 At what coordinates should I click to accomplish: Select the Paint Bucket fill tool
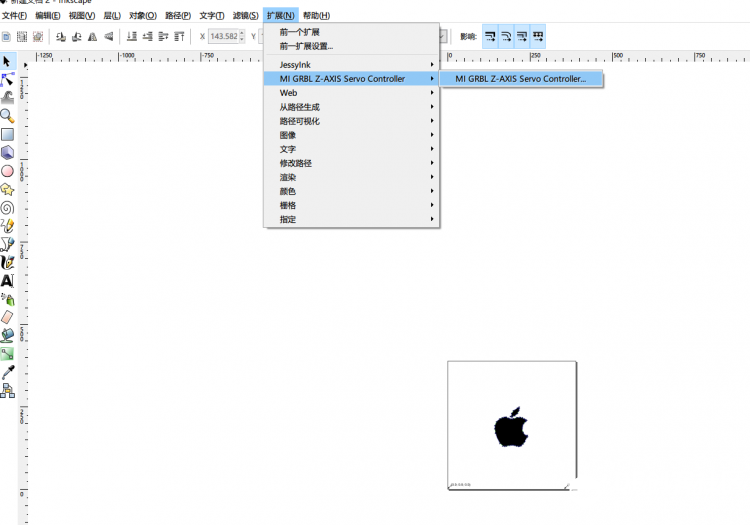click(x=7, y=335)
